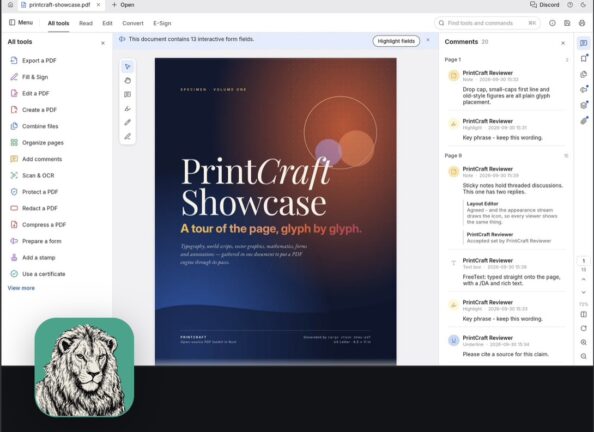
Task: Click the lion app icon in the dock
Action: coord(84,367)
